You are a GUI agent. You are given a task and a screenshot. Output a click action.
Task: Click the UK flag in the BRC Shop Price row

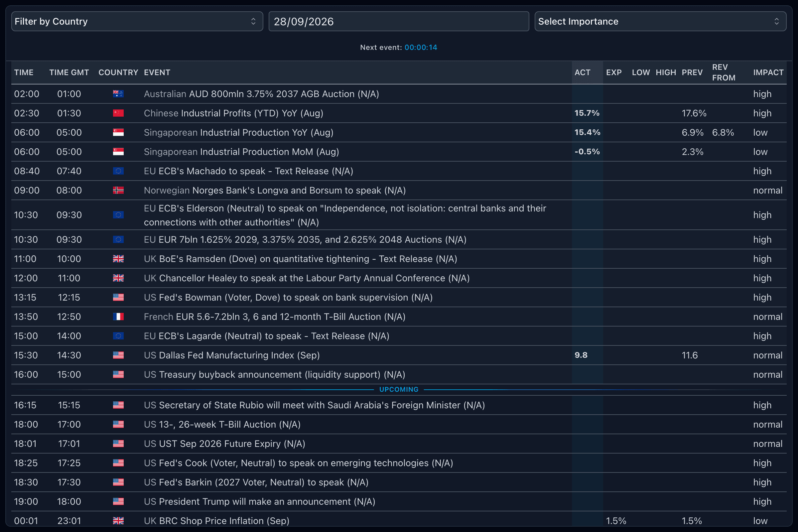click(118, 521)
